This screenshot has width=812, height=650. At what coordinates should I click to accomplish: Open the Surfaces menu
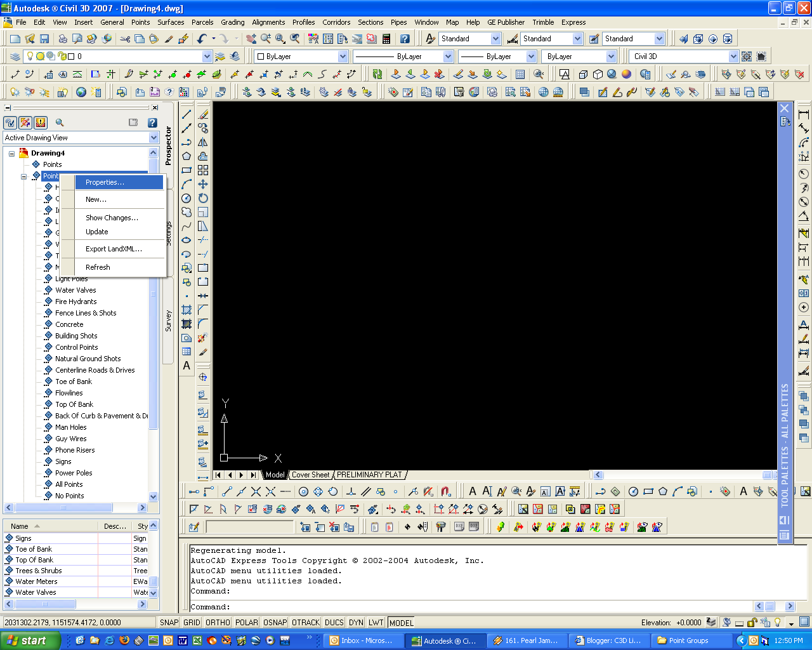(x=171, y=22)
